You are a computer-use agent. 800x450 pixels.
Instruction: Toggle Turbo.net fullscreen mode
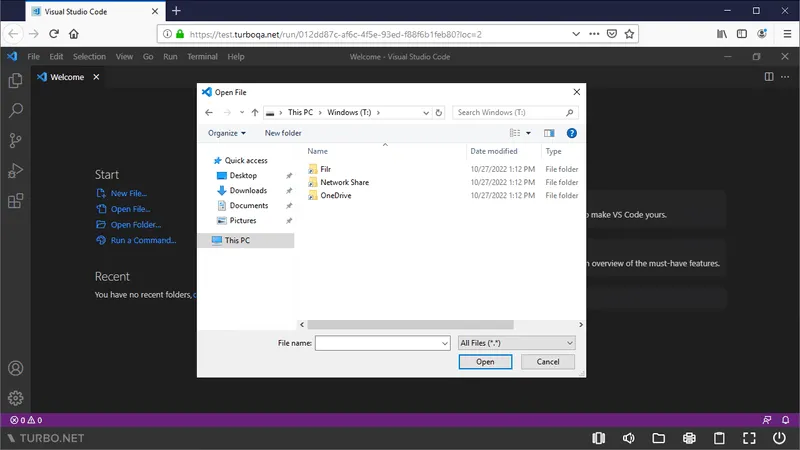[x=749, y=438]
